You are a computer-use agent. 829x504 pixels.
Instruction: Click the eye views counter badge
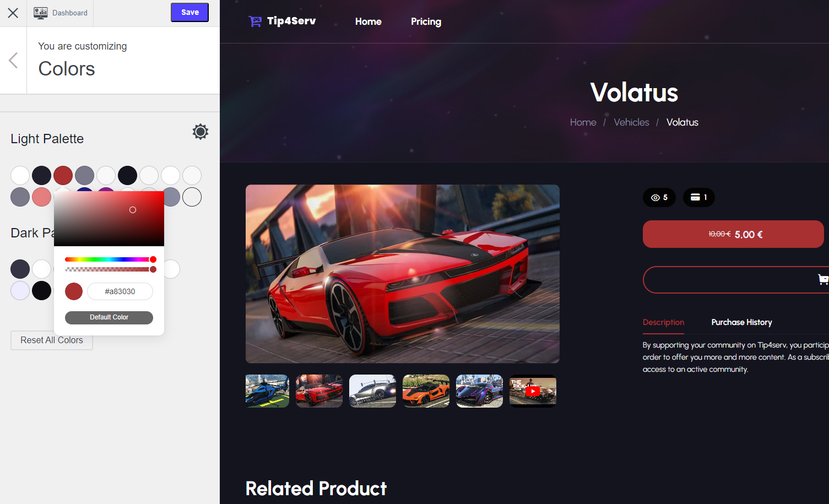[x=659, y=197]
